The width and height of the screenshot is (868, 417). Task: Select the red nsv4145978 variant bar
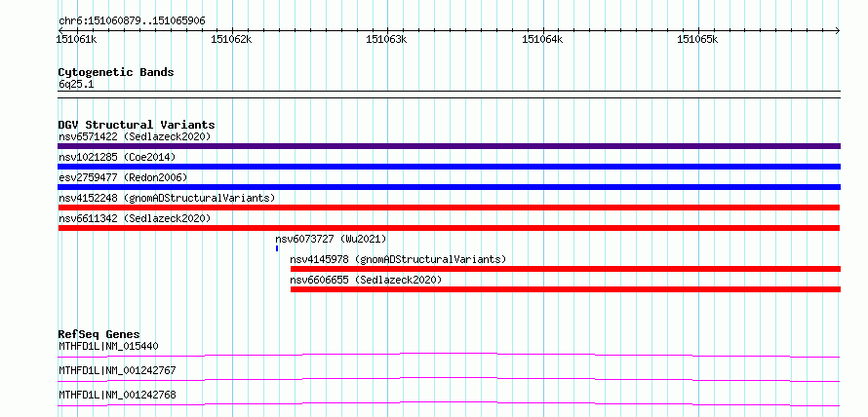[566, 269]
